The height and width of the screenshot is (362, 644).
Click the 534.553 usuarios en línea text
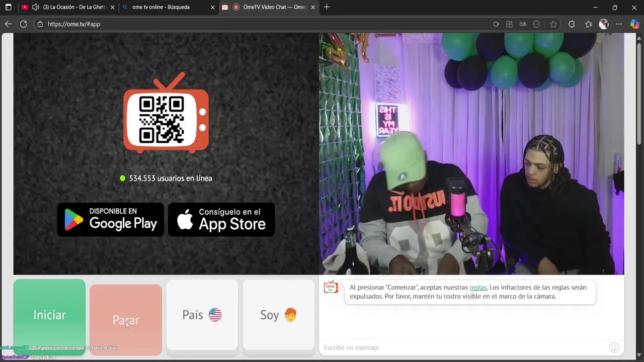coord(171,178)
